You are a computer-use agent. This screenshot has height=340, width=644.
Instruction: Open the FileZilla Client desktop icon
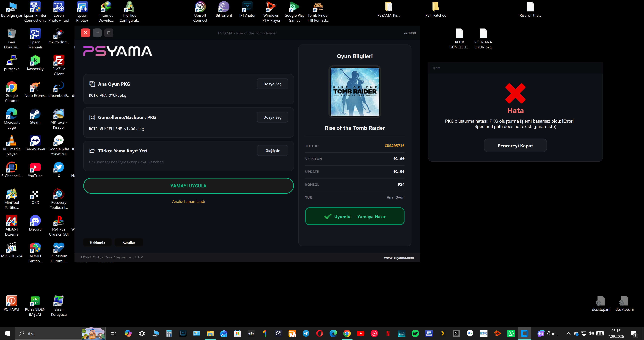click(58, 66)
